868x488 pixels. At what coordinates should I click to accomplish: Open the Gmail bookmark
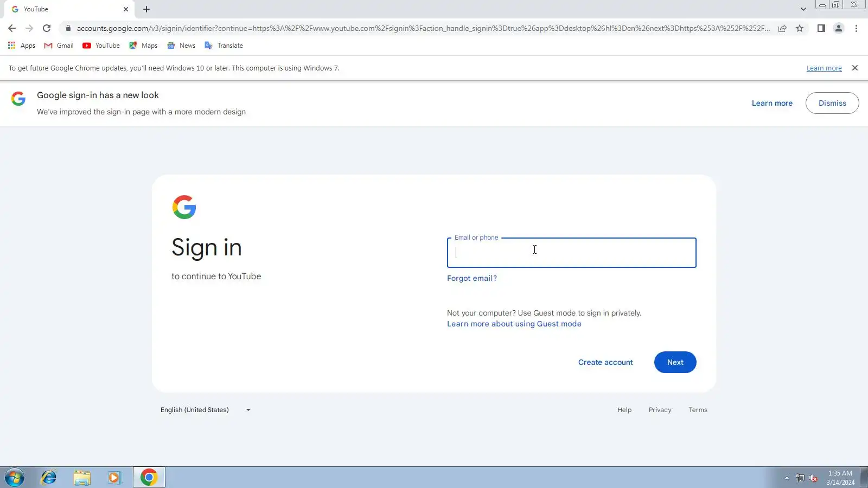click(x=59, y=46)
